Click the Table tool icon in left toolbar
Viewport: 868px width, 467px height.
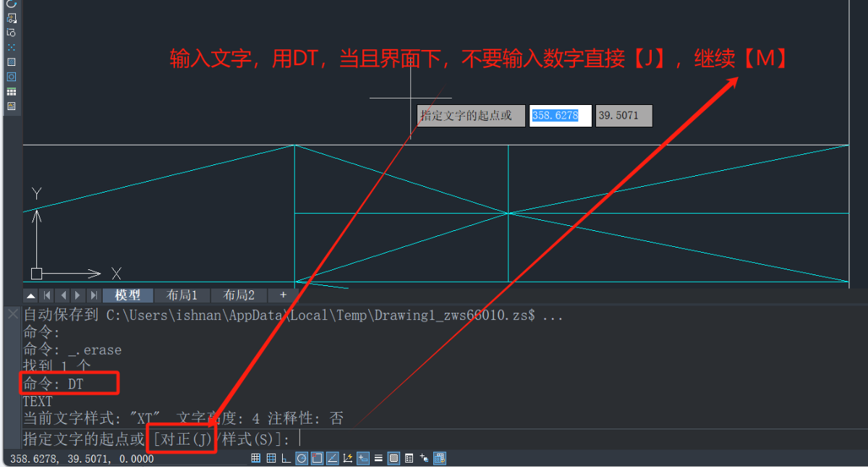click(11, 92)
